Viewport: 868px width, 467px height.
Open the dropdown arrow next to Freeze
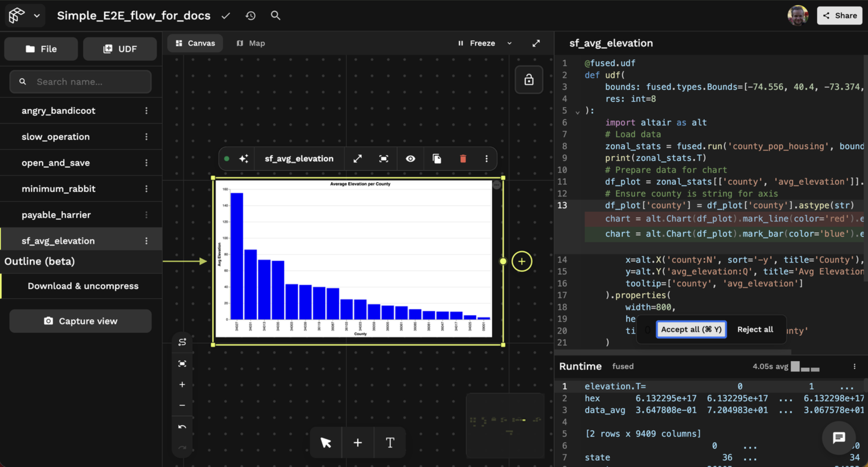pos(510,43)
